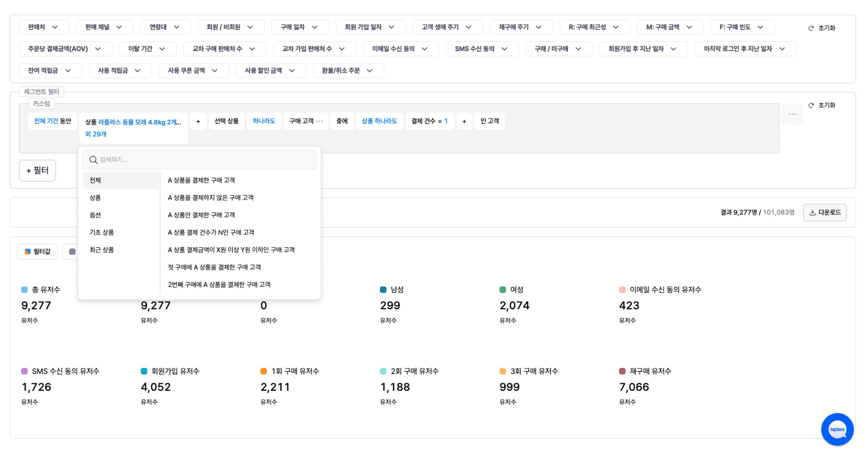Select "A 상품만 결제한 구매 고객" option
Screen dimensions: 868x456
201,215
